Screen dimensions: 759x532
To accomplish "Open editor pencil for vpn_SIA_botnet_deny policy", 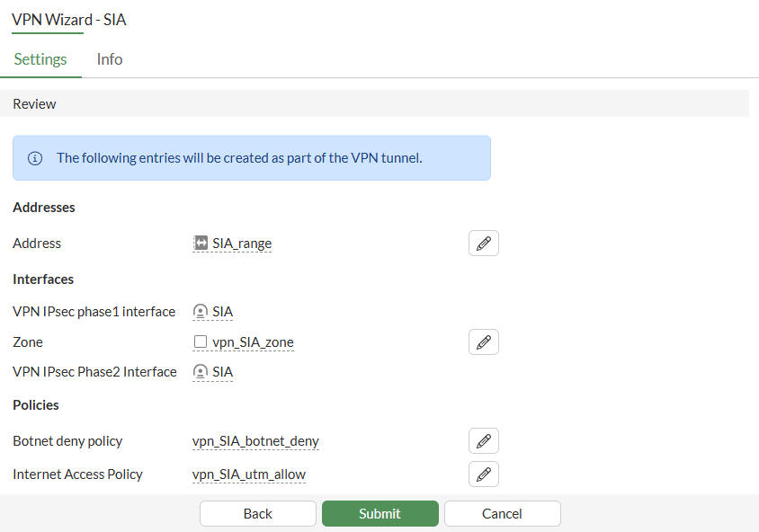I will [x=483, y=440].
